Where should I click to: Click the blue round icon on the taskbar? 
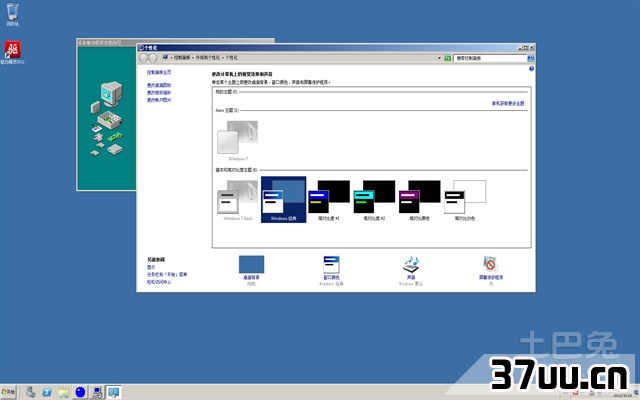click(x=80, y=392)
